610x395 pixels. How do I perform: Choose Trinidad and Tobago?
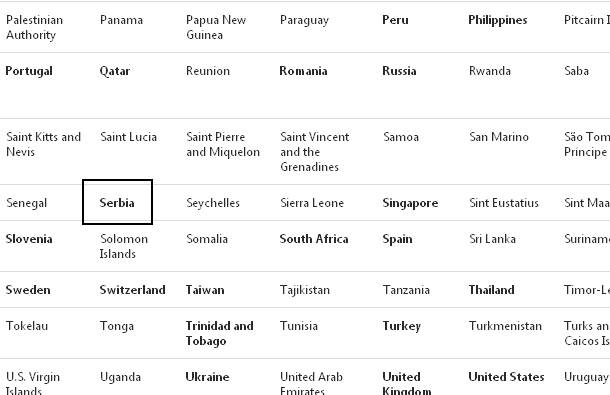pos(219,333)
